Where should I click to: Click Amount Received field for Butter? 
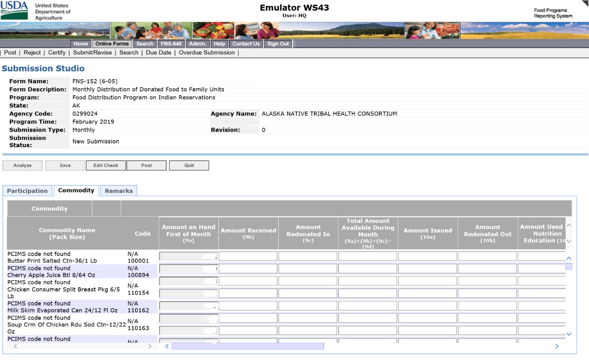click(x=248, y=256)
